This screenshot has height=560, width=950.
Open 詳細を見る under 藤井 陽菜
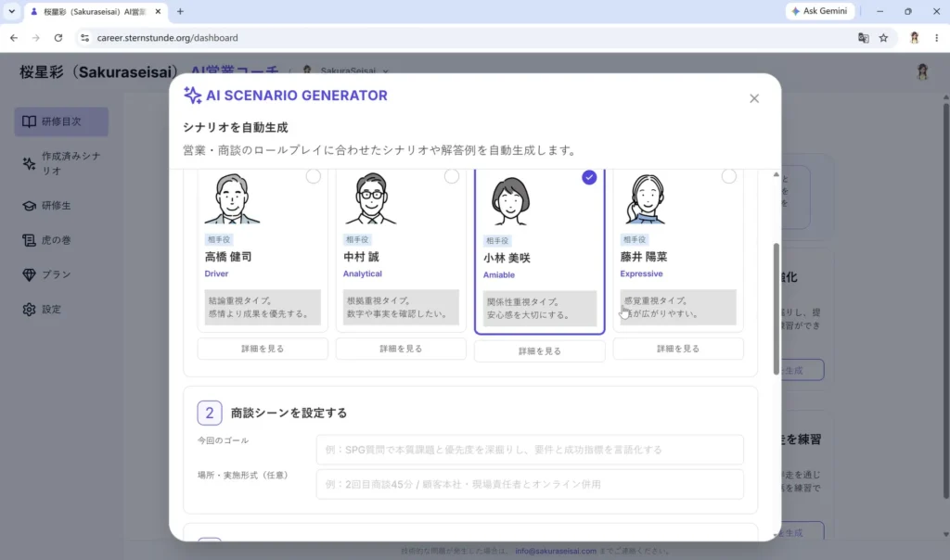pos(678,349)
